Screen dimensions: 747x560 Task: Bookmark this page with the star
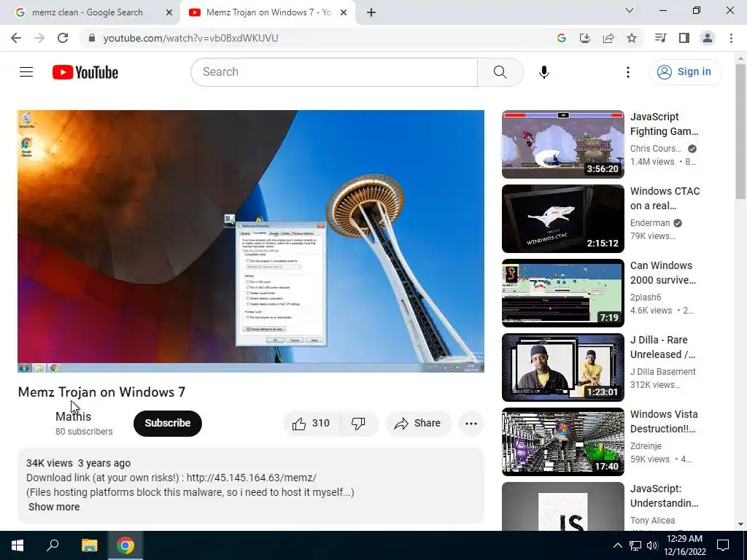click(631, 38)
